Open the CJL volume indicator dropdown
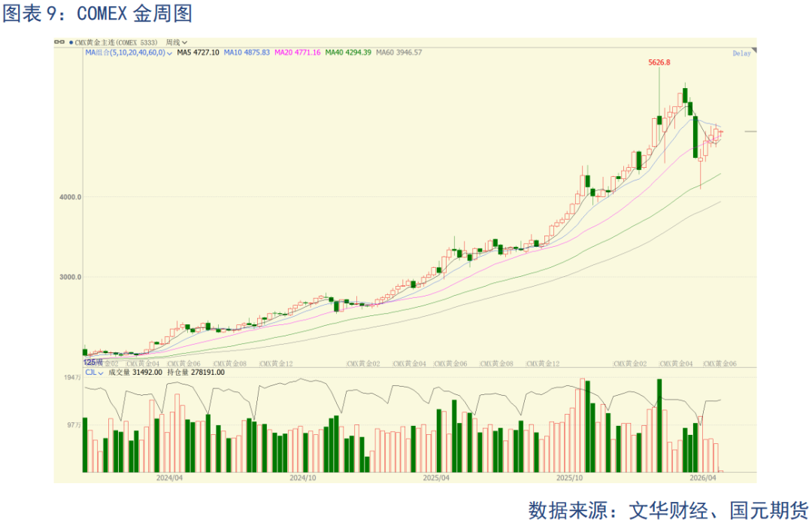Viewport: 812px width, 523px height. point(94,372)
